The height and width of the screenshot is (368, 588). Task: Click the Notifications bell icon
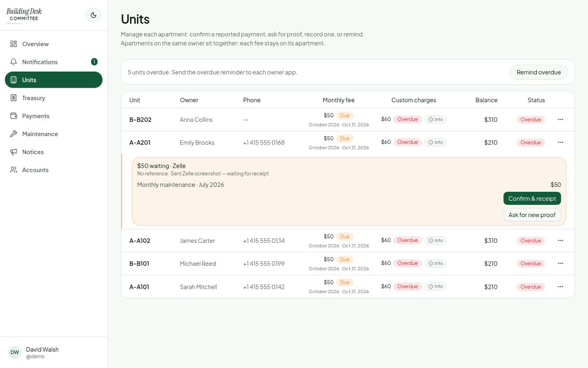[x=14, y=62]
